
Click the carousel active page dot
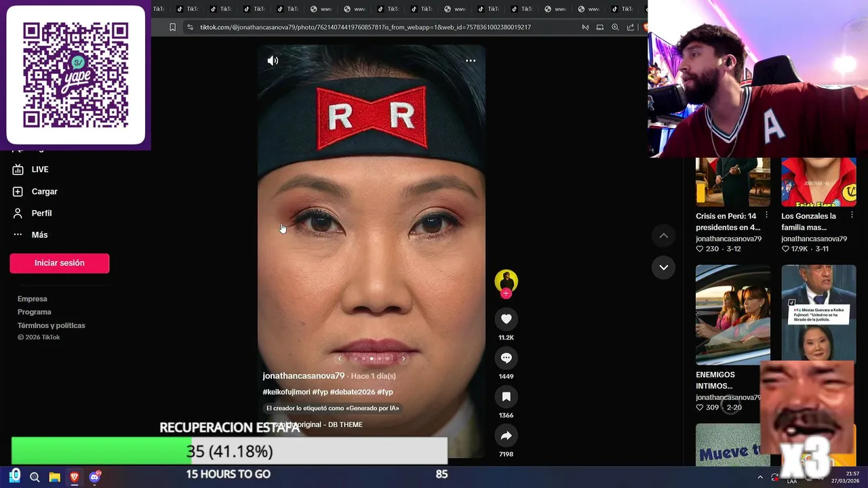[372, 359]
